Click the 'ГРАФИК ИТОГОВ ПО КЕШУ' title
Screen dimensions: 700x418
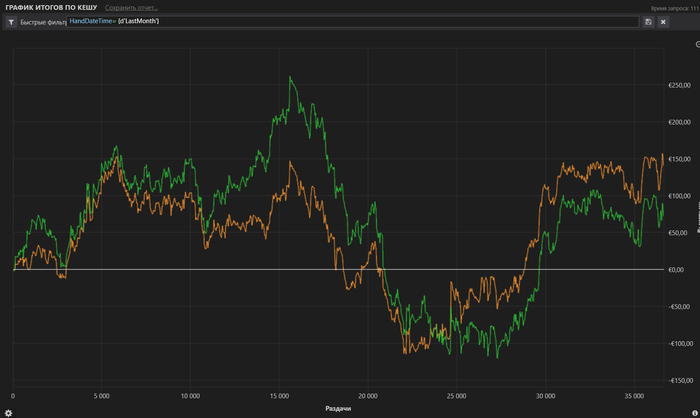(51, 8)
